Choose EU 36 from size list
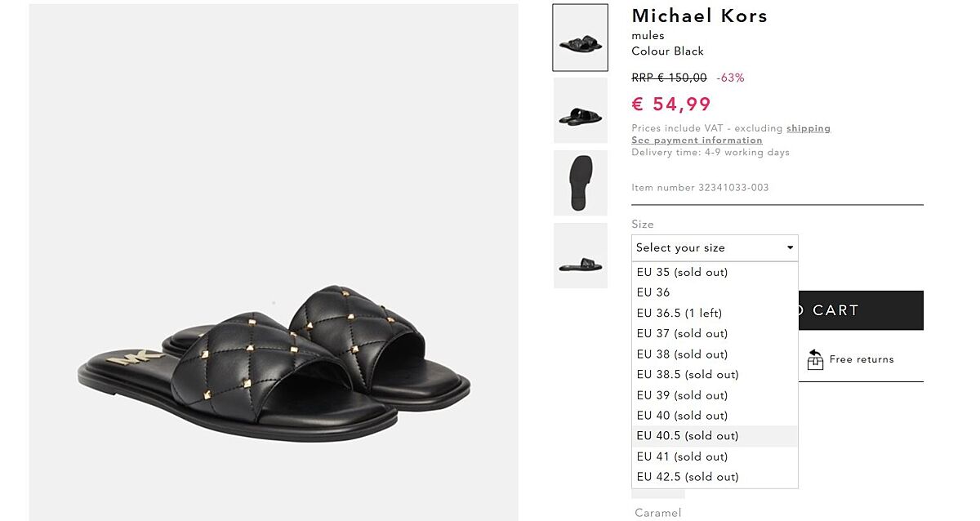Screen dimensions: 980x521 click(x=653, y=292)
